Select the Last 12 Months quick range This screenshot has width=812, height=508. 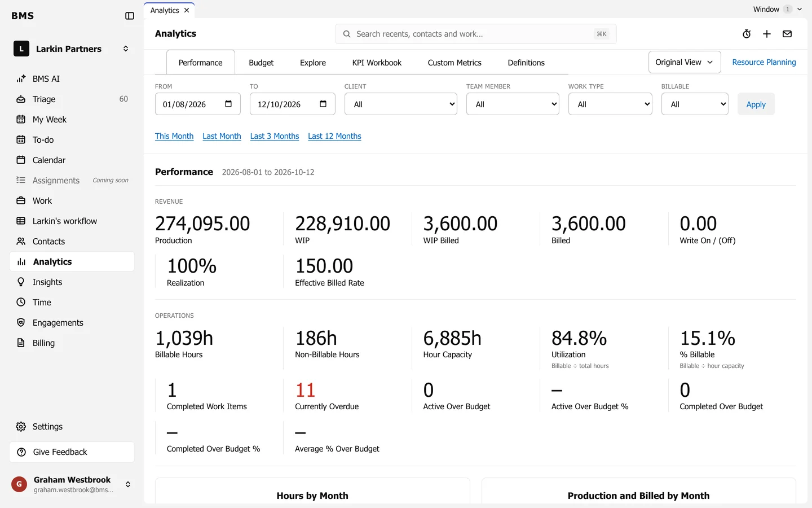pyautogui.click(x=334, y=136)
